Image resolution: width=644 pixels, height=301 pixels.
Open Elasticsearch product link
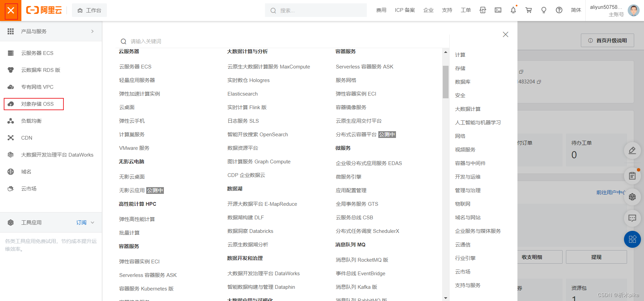click(x=242, y=94)
